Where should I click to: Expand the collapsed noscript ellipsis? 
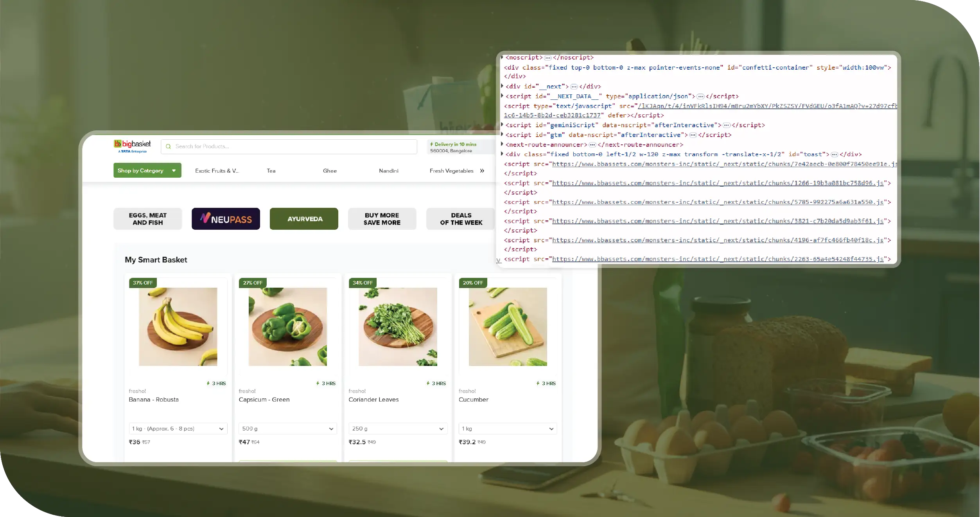(547, 58)
